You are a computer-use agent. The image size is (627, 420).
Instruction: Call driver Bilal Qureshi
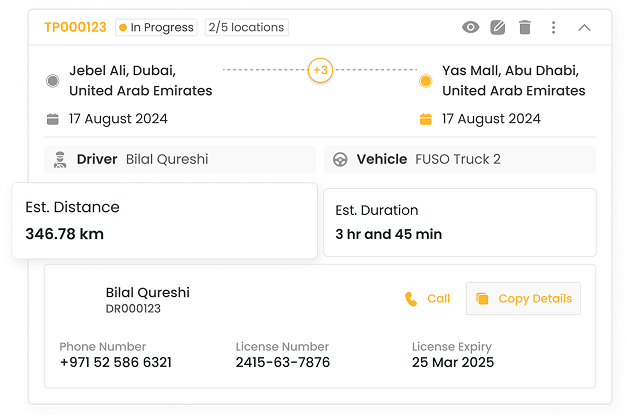tap(428, 298)
